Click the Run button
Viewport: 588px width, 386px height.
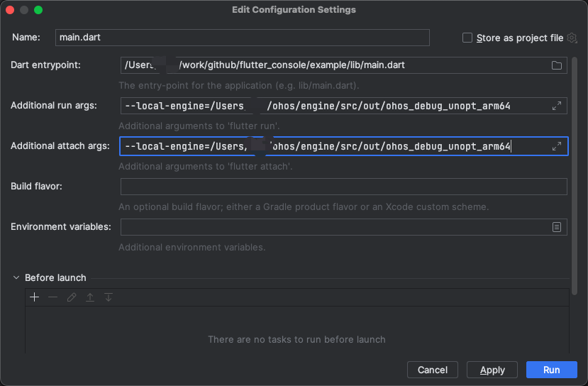[551, 370]
